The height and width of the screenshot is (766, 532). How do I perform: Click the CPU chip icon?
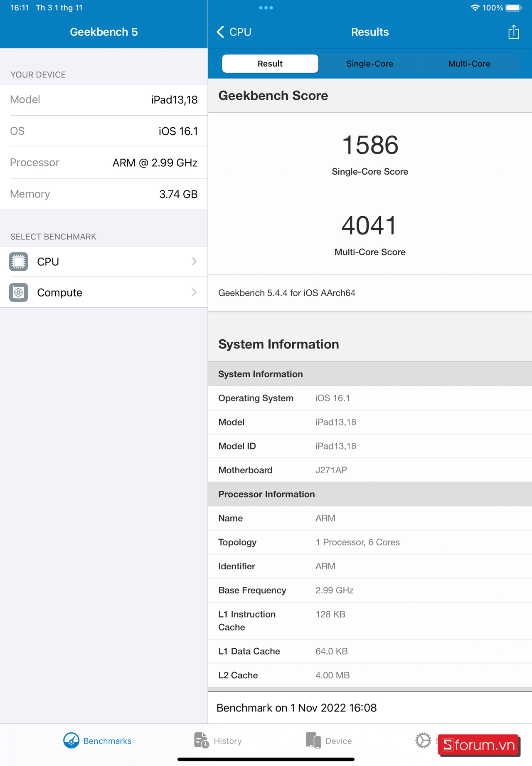click(x=18, y=262)
